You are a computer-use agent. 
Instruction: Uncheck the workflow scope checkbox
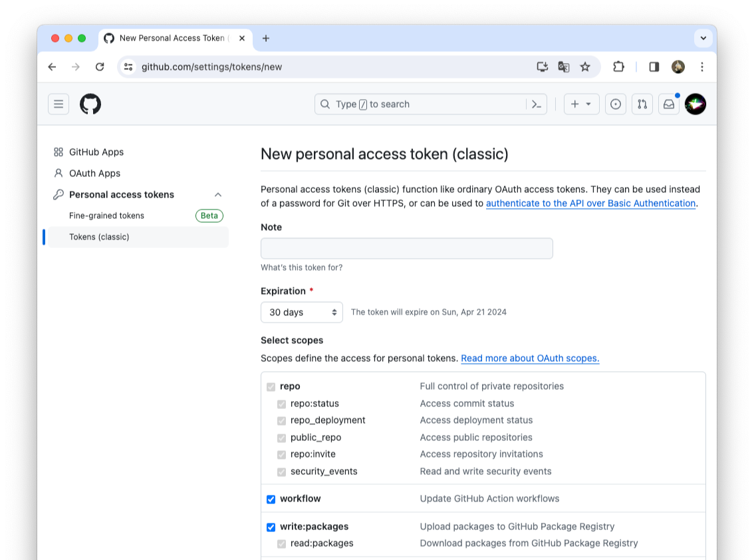271,499
